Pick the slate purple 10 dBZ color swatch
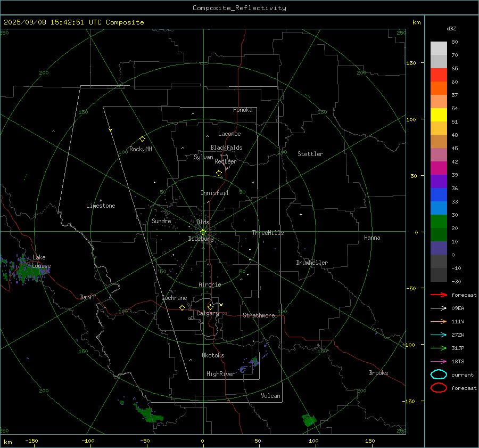Viewport: 479px width, 448px height. pyautogui.click(x=439, y=248)
